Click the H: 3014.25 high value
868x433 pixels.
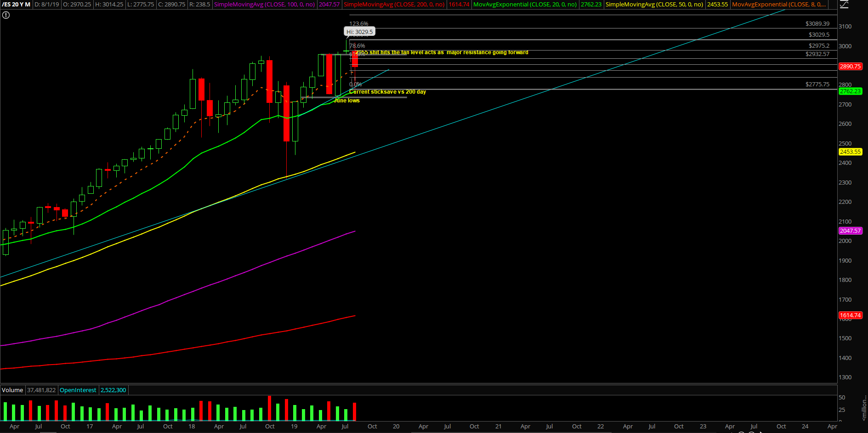(x=109, y=4)
